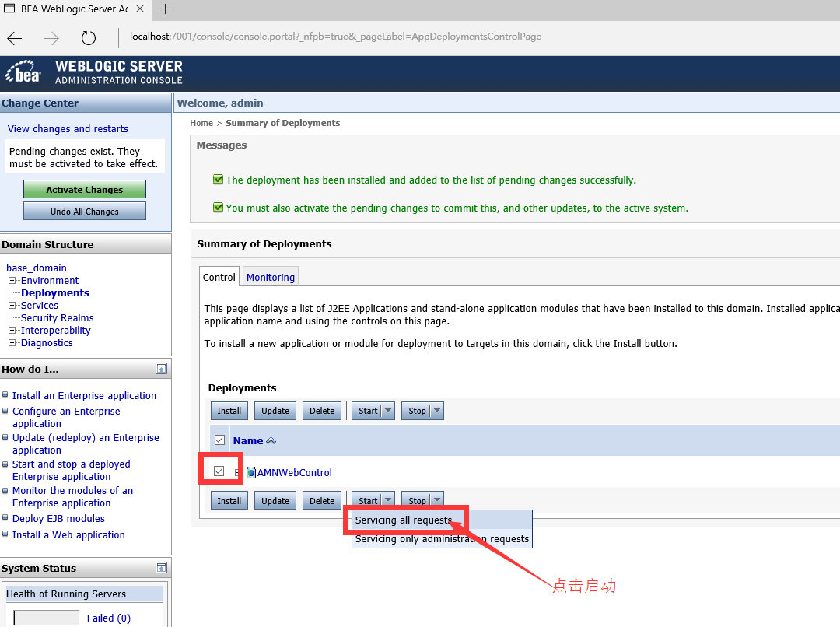Click the bottom Update button
This screenshot has height=627, width=840.
click(x=275, y=500)
